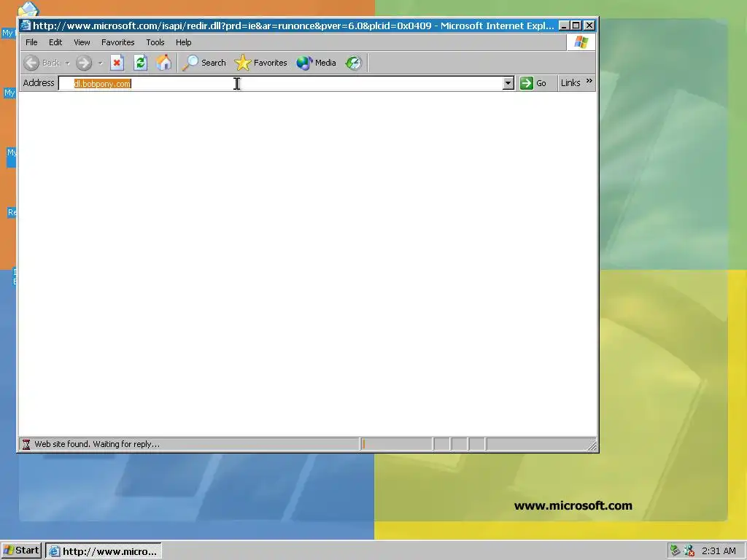Open the Home page icon
Viewport: 747px width, 560px height.
[x=163, y=63]
